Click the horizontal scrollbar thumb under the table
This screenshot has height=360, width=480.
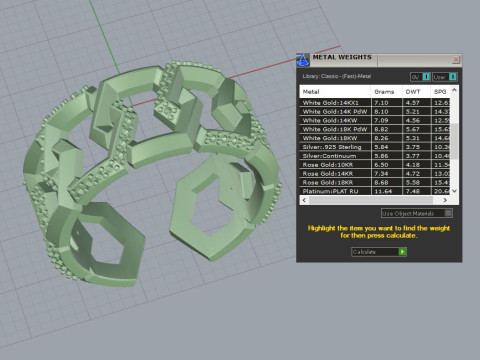coord(370,200)
